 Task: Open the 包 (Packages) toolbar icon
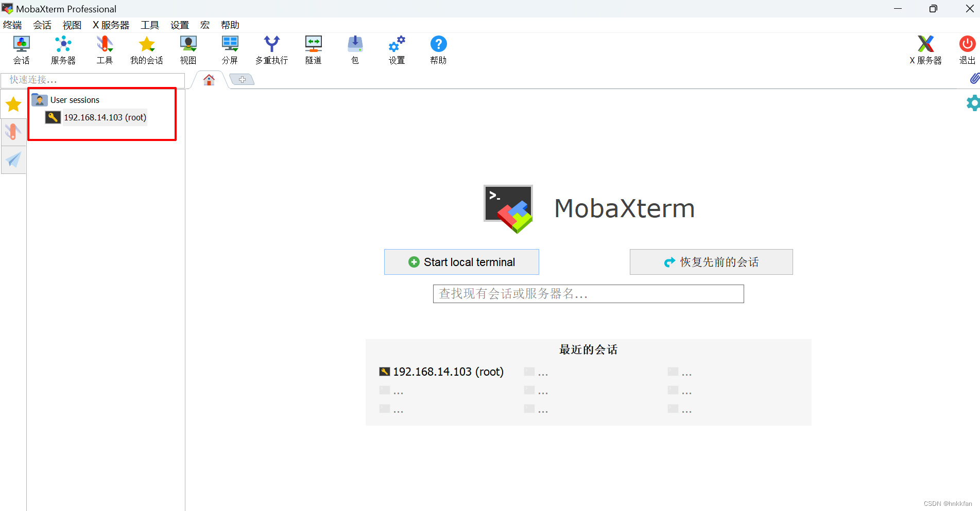click(x=355, y=50)
